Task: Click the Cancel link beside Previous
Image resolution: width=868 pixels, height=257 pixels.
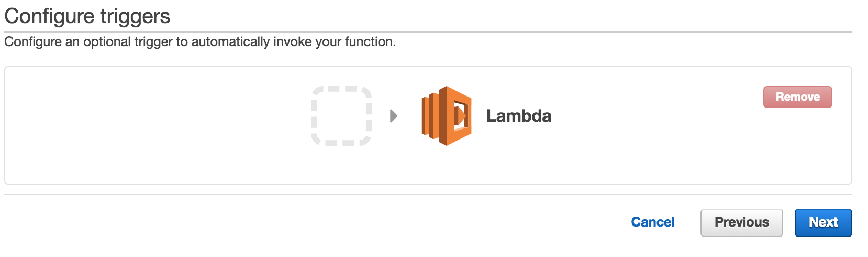Action: 653,222
